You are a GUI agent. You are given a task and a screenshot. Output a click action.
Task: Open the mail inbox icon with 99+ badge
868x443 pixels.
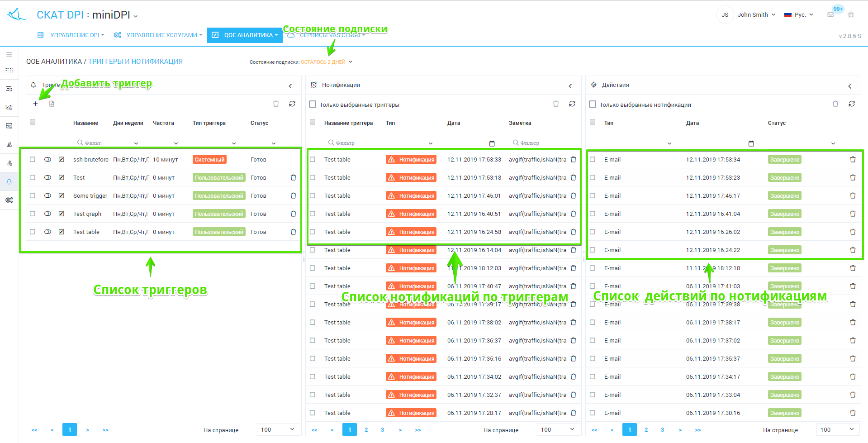click(x=830, y=14)
